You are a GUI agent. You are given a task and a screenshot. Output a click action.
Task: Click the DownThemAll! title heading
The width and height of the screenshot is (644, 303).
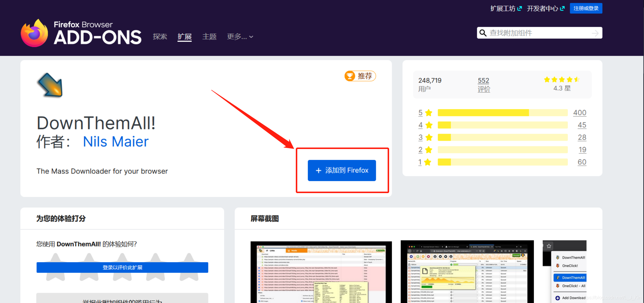pyautogui.click(x=96, y=123)
